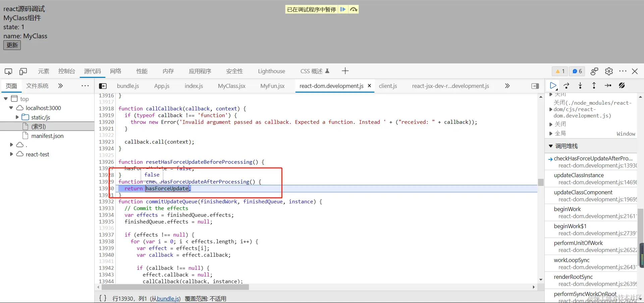Show more navigator tabs chevron

tap(60, 86)
